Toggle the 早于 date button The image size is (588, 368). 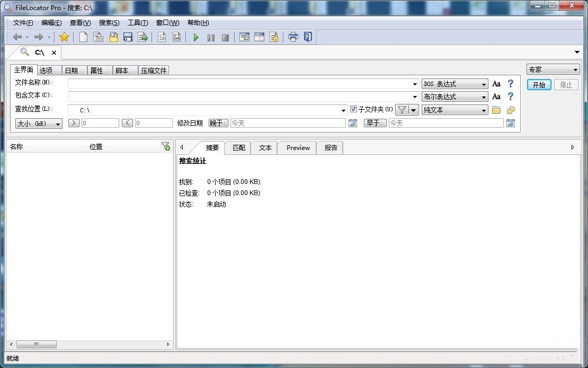pos(375,123)
